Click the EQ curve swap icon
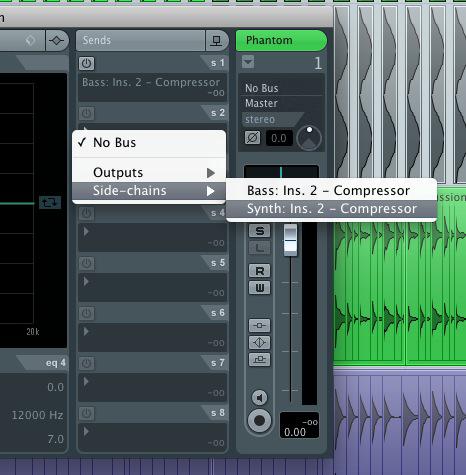This screenshot has height=475, width=466. [x=50, y=202]
